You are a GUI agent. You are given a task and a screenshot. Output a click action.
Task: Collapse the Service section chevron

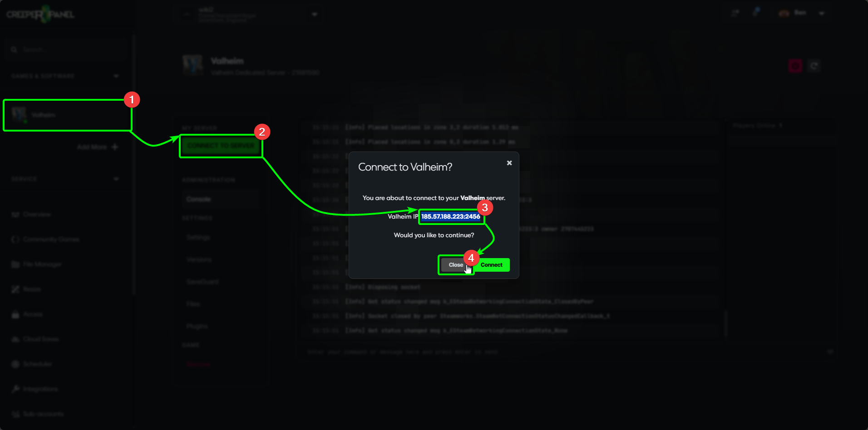tap(116, 179)
